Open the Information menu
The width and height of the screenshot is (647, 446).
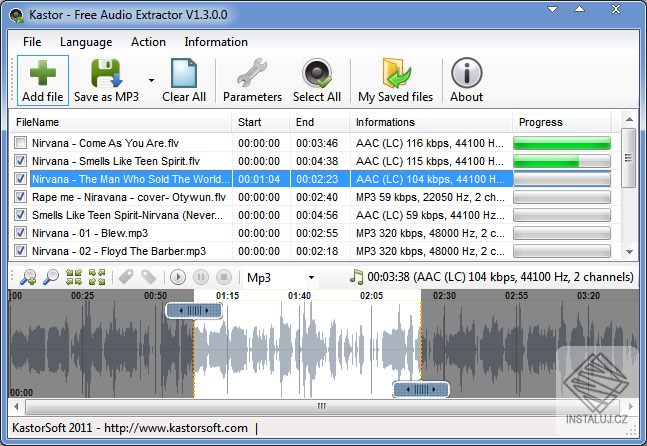[x=216, y=42]
